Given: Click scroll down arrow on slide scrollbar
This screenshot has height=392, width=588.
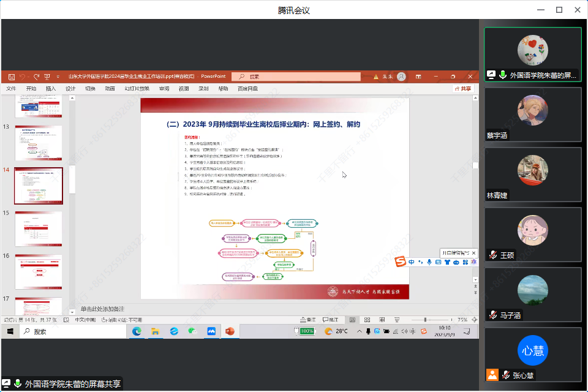Looking at the screenshot, I should [475, 279].
